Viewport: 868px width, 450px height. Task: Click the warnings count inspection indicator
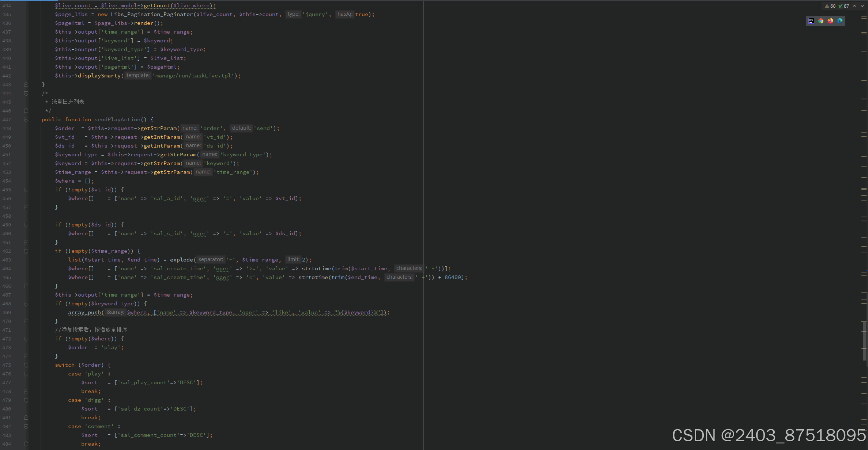830,6
